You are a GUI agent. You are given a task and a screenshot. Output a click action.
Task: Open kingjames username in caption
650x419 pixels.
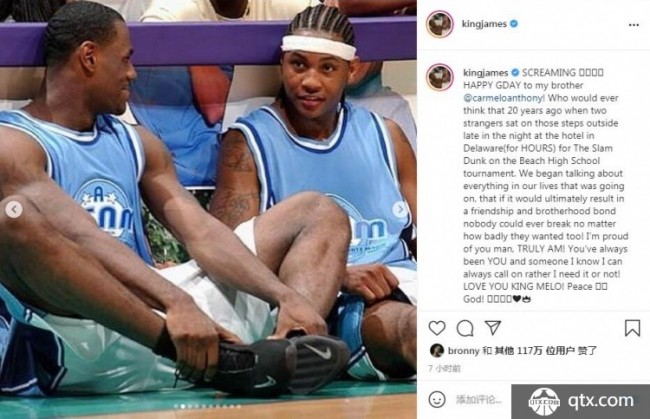(485, 73)
